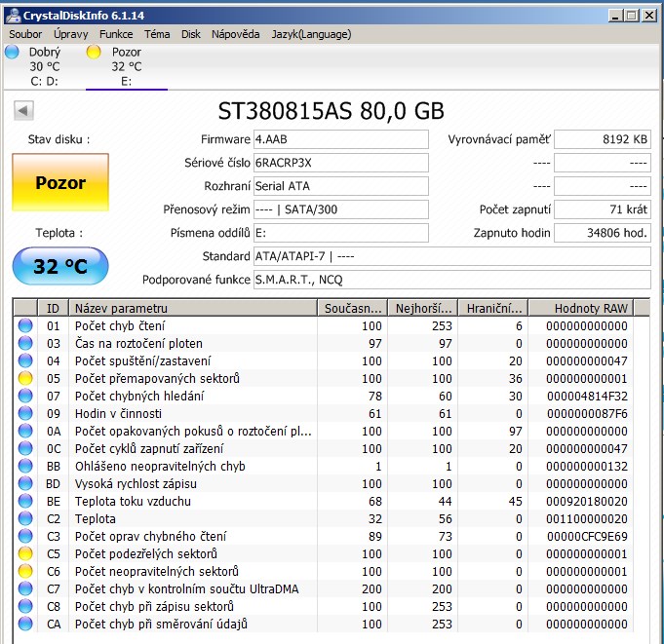The image size is (664, 644).
Task: Open the Jazyk(Language) menu
Action: [311, 34]
